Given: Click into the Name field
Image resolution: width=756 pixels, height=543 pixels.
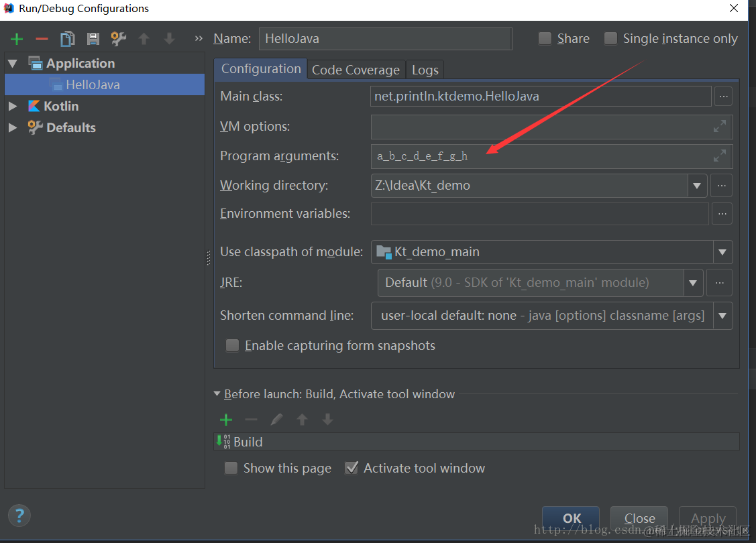Looking at the screenshot, I should (x=385, y=38).
